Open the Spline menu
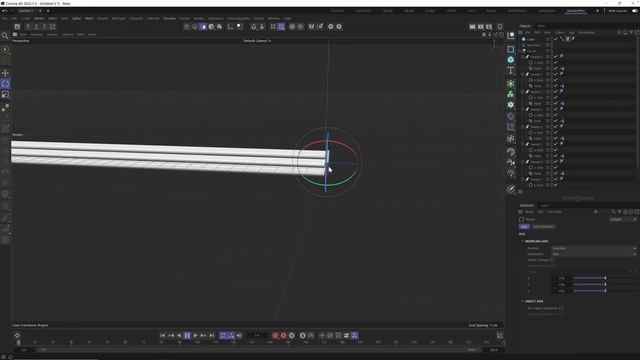Viewport: 640px width, 360px height. 76,18
